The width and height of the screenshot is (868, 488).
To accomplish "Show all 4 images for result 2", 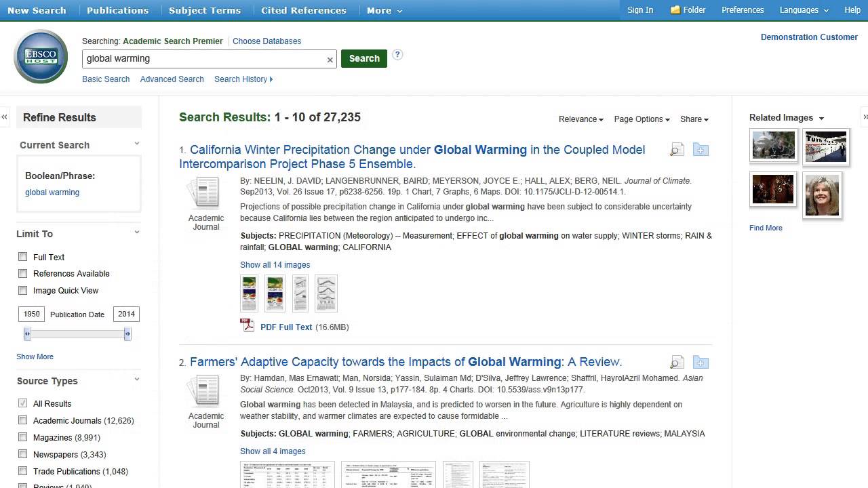I will click(273, 451).
